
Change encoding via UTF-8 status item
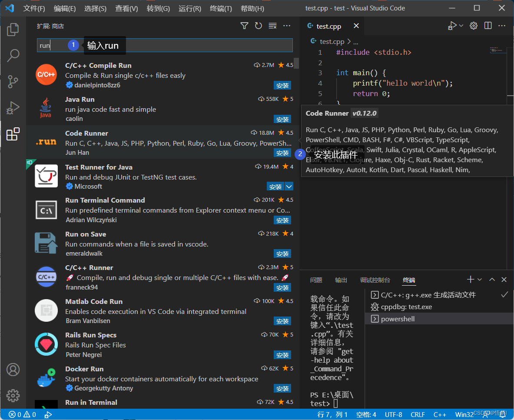click(x=393, y=414)
